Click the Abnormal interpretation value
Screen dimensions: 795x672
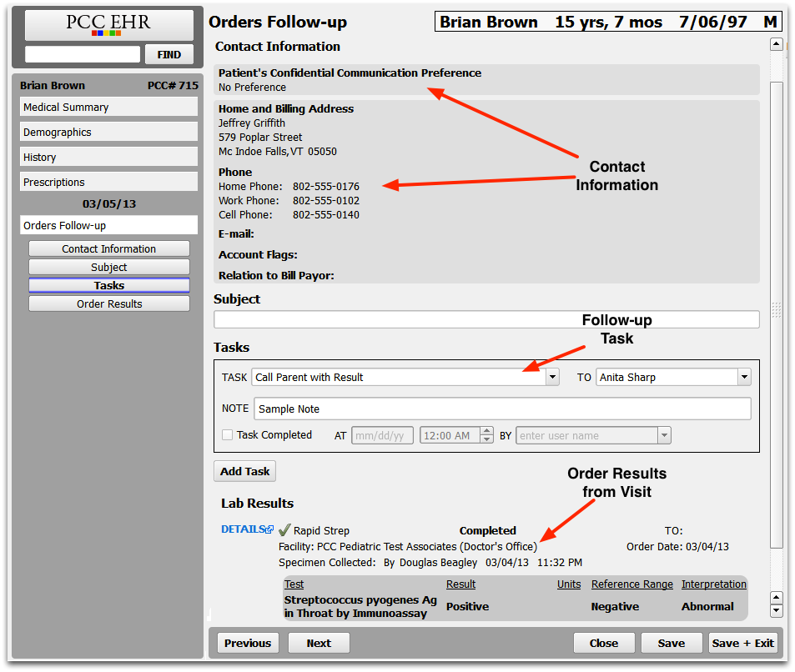pyautogui.click(x=707, y=606)
